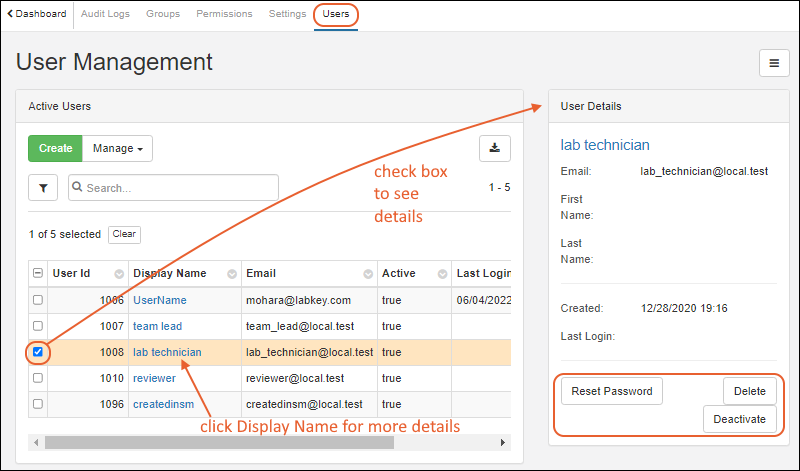This screenshot has height=471, width=800.
Task: Switch to the Audit Logs tab
Action: point(106,14)
